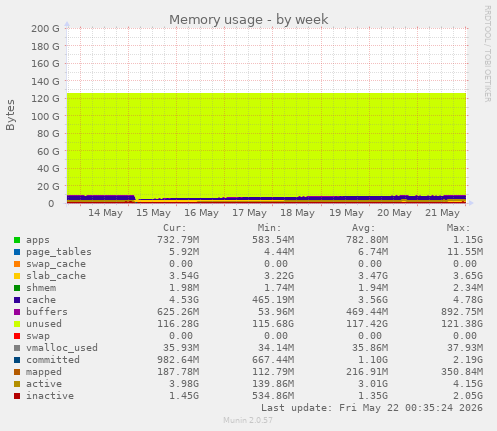Select the 'shmem' legend label
Viewport: 497px width, 431px height.
(41, 288)
